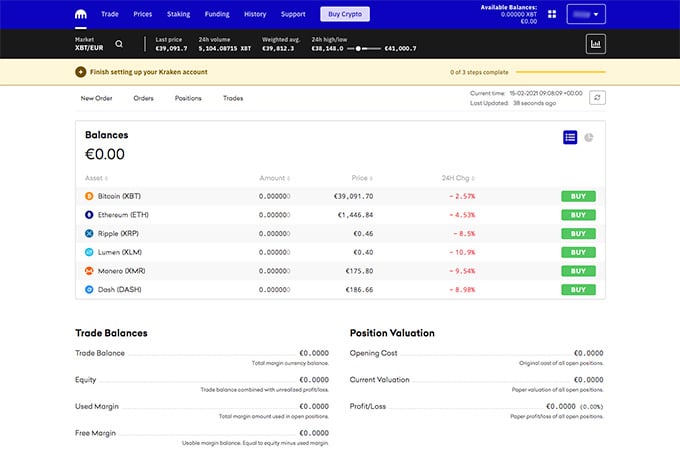680x450 pixels.
Task: Select the Orders tab
Action: click(x=144, y=98)
